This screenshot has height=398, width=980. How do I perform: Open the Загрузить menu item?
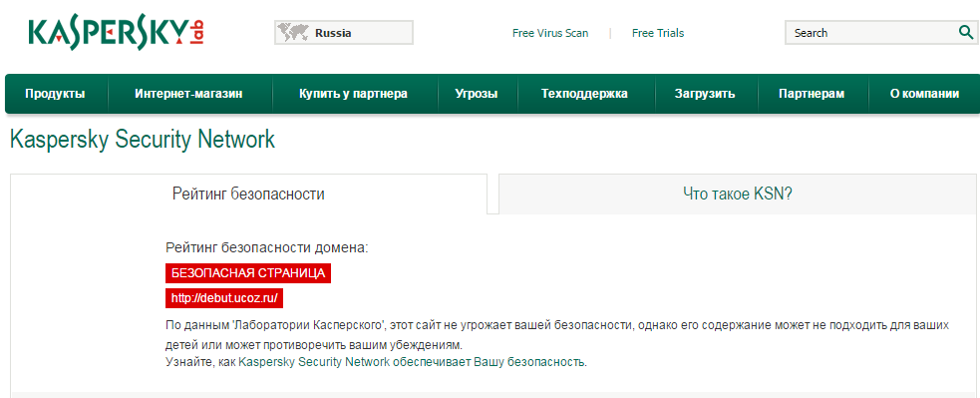[x=705, y=94]
